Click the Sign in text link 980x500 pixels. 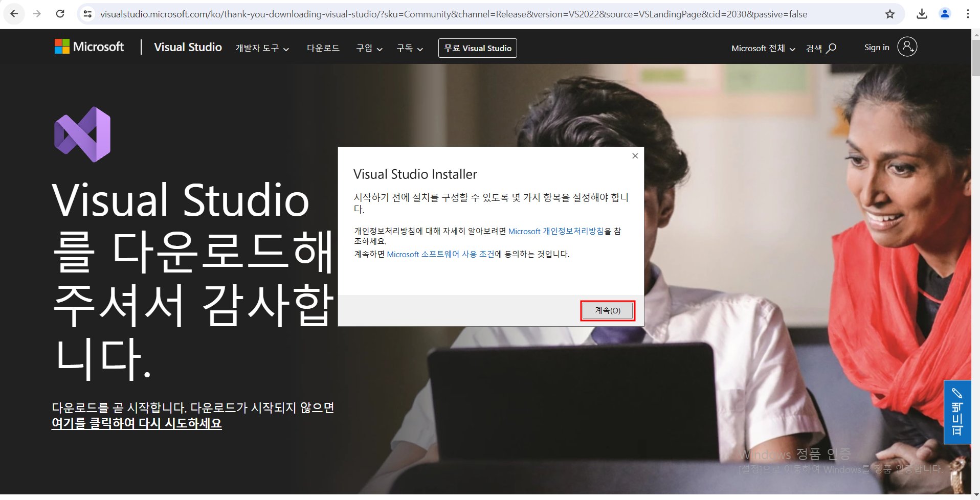click(x=877, y=47)
